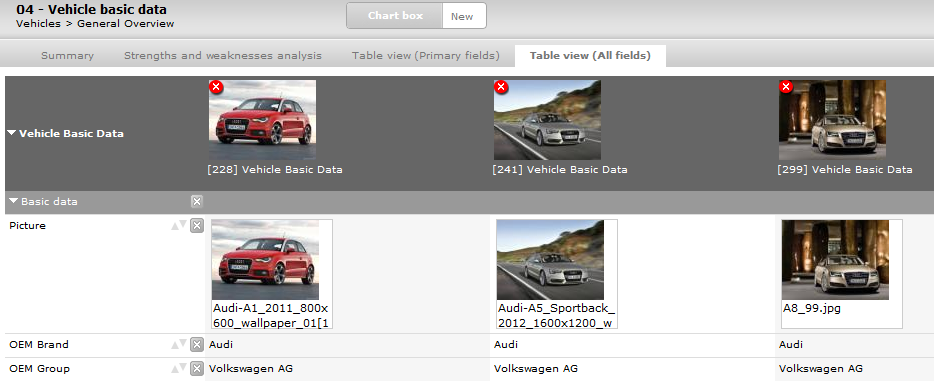Open header thumbnail of Audi A8
934x381 pixels.
click(832, 120)
